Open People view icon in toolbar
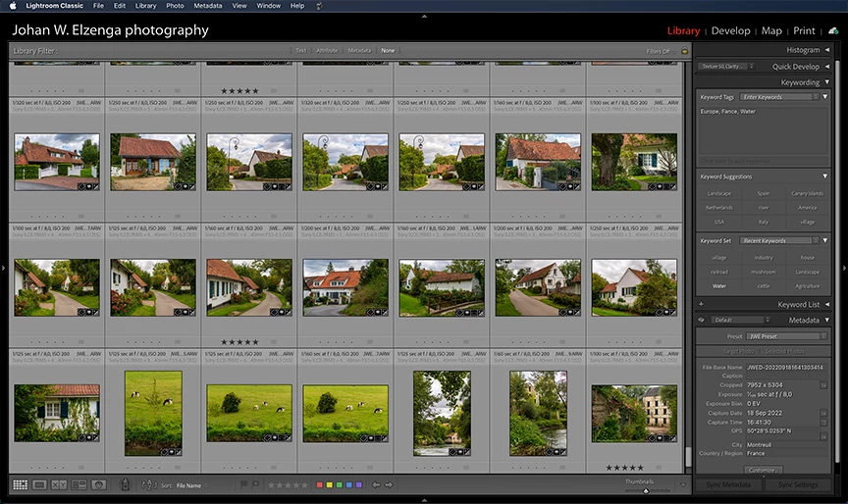 (x=98, y=484)
